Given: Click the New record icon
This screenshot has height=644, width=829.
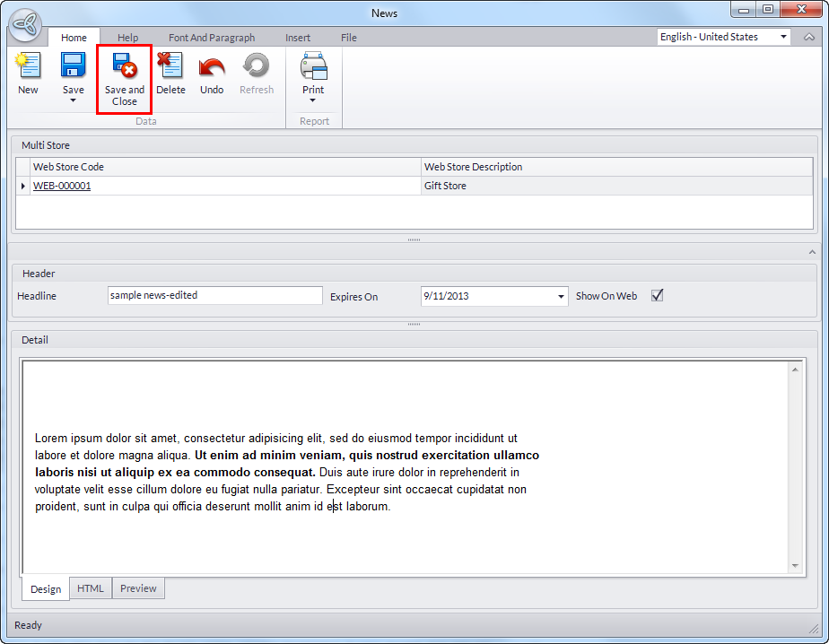Looking at the screenshot, I should point(28,65).
